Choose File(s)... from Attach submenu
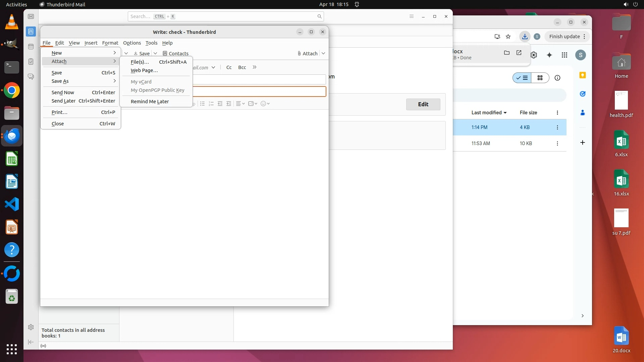Image resolution: width=644 pixels, height=362 pixels. point(140,62)
